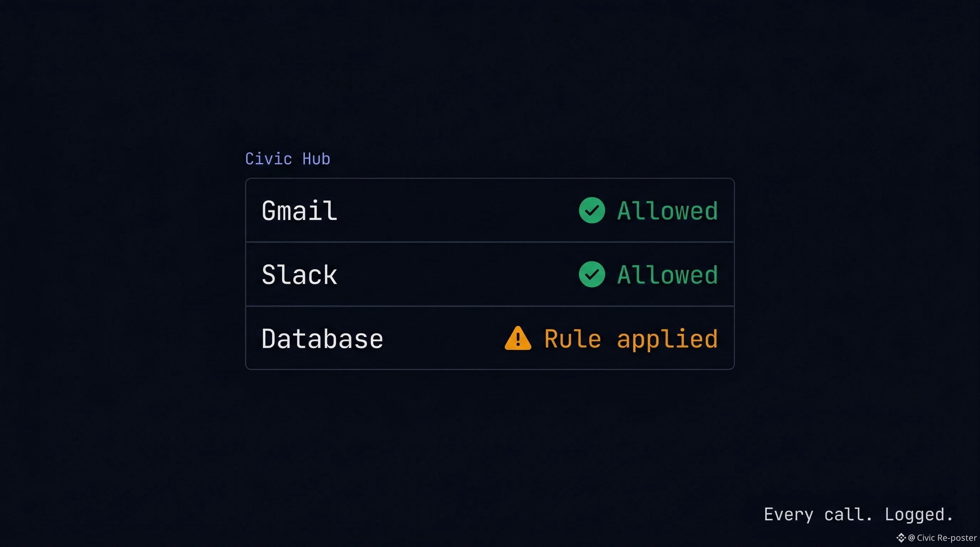Click the word Civic in the heading

[x=269, y=158]
